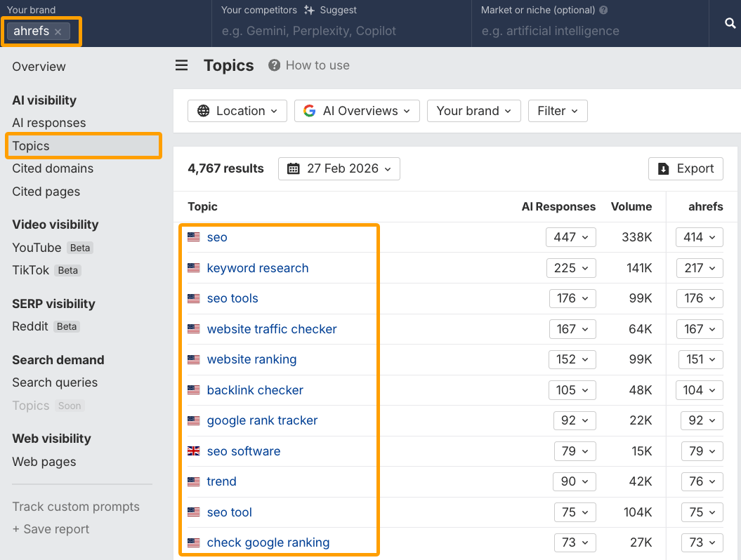Open the 'Your brand' filter dropdown
741x560 pixels.
pos(473,110)
